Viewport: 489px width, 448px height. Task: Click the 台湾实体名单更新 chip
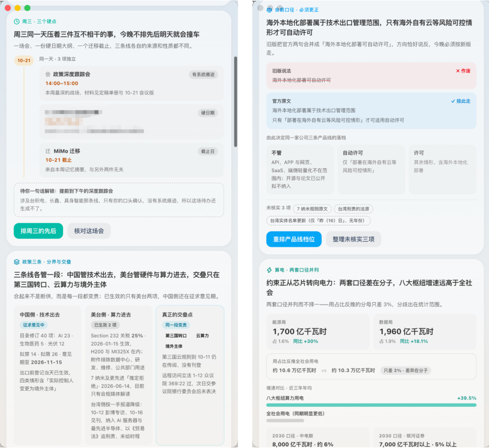click(x=318, y=221)
